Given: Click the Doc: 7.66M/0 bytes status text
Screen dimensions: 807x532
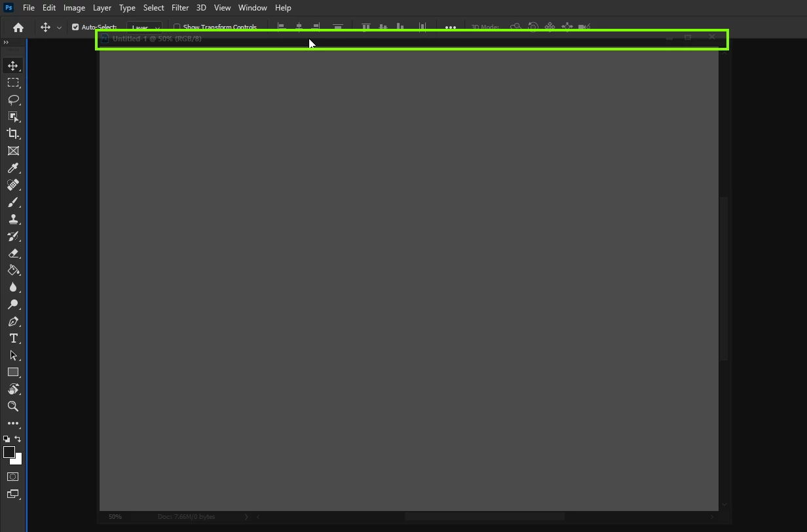Looking at the screenshot, I should point(186,516).
